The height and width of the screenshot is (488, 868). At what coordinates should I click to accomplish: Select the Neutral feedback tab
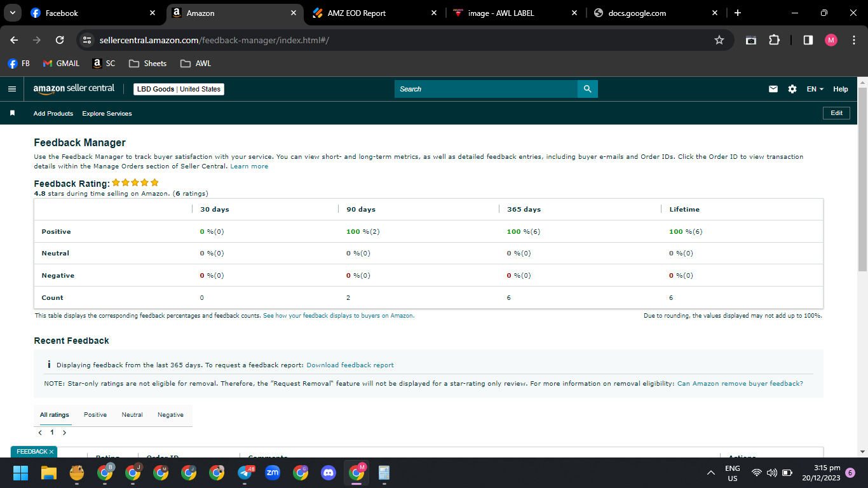132,415
